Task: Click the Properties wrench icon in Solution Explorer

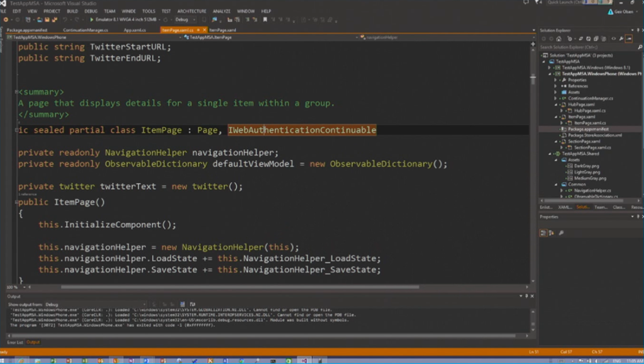Action: pyautogui.click(x=621, y=38)
